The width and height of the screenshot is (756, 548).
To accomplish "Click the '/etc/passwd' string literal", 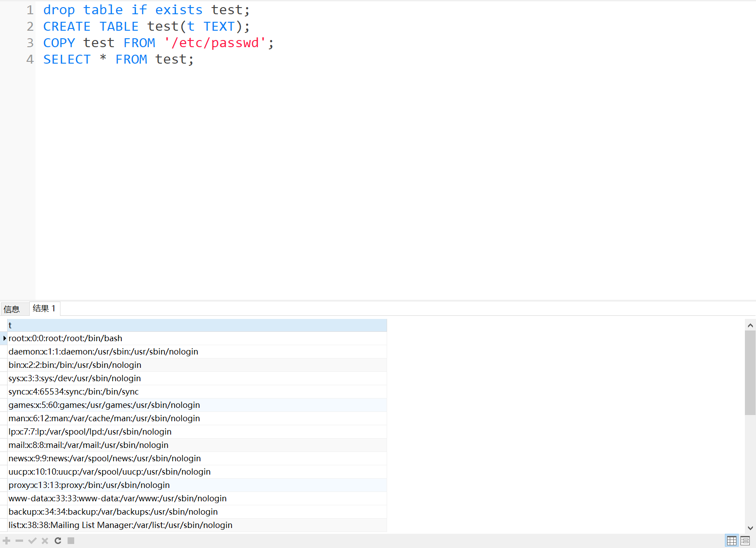I will coord(215,43).
